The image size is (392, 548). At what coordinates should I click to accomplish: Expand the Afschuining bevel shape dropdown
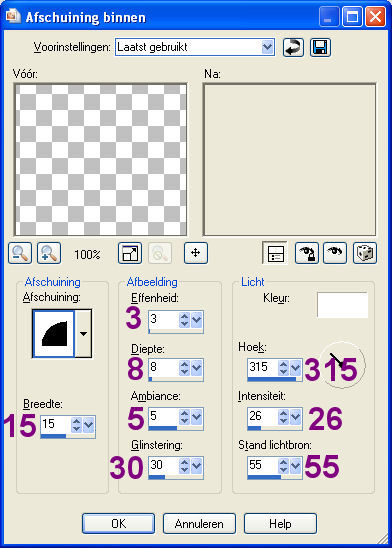coord(84,333)
